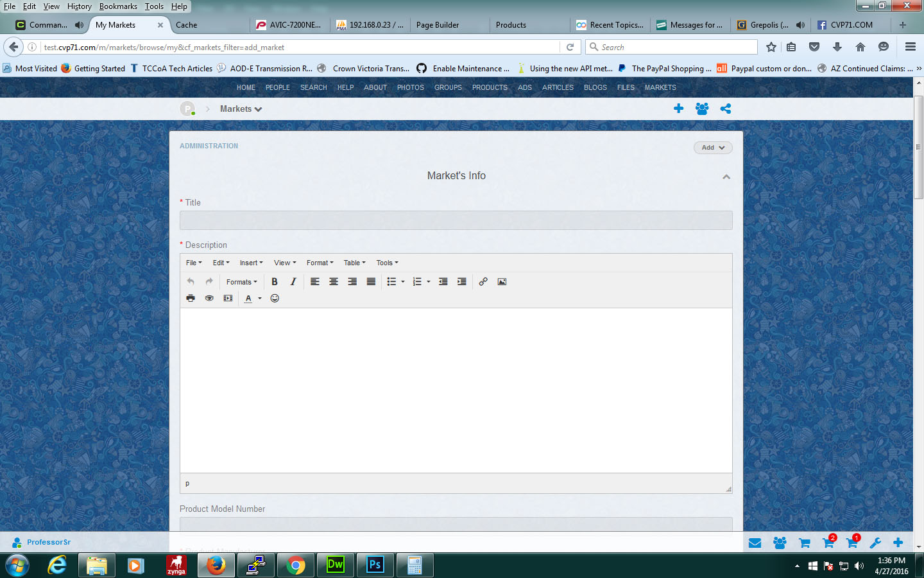
Task: Collapse the Market's Info section
Action: point(726,177)
